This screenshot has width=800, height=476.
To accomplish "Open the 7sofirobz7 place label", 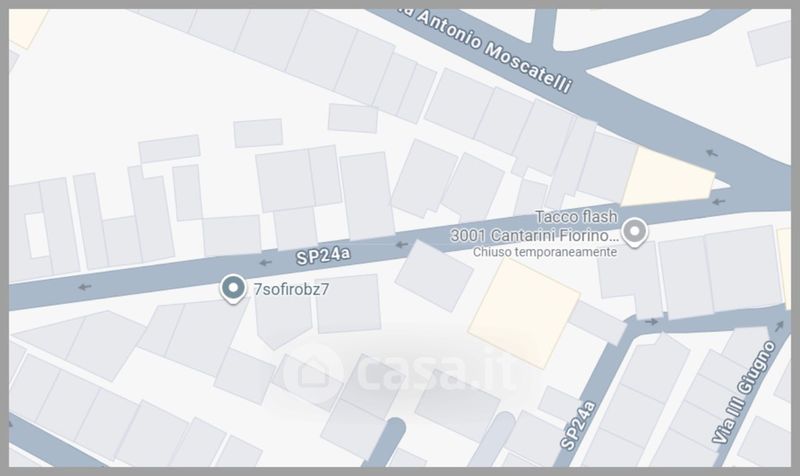I will pyautogui.click(x=291, y=289).
